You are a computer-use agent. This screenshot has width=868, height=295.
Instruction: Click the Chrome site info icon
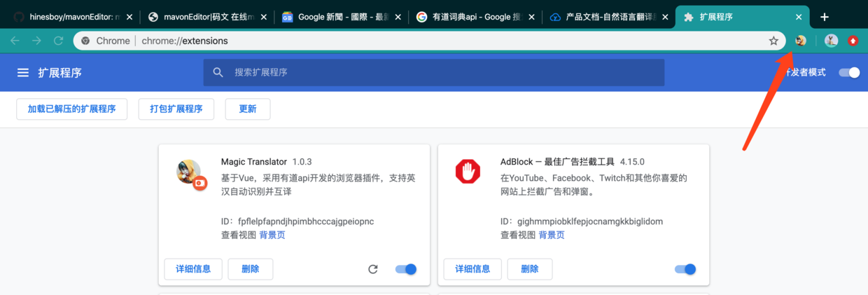coord(85,41)
